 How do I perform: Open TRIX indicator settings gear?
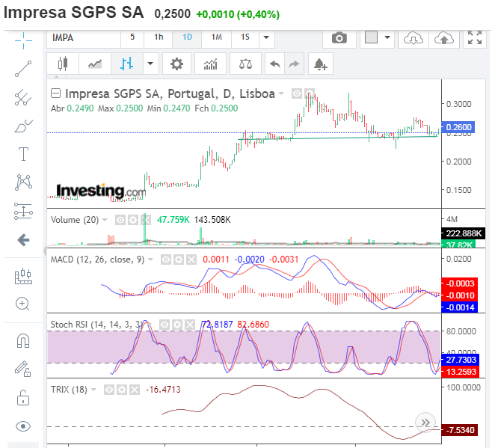point(122,390)
